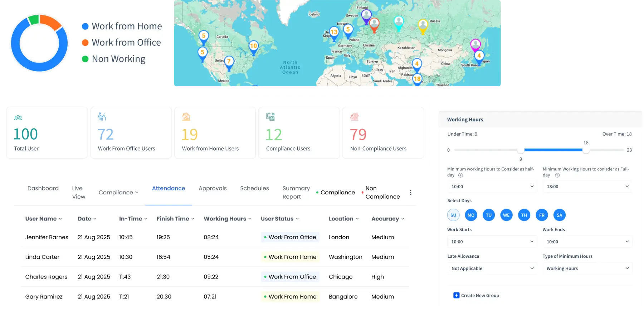
Task: Click the yellow user pin over Russia
Action: coord(423,25)
